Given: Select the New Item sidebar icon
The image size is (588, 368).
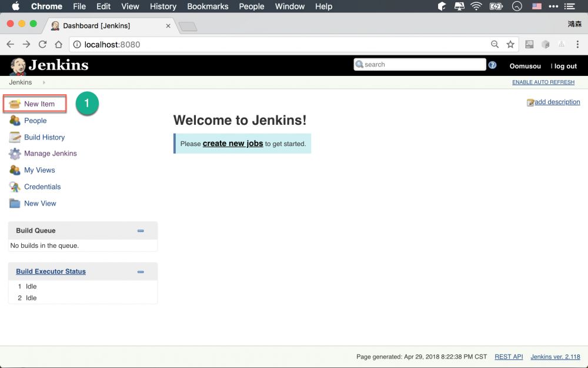Looking at the screenshot, I should tap(15, 104).
